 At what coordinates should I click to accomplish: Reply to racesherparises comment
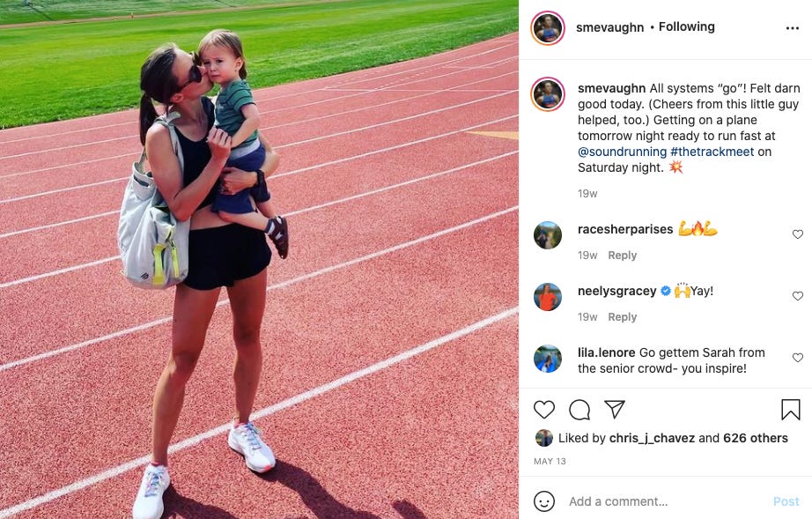pyautogui.click(x=622, y=256)
